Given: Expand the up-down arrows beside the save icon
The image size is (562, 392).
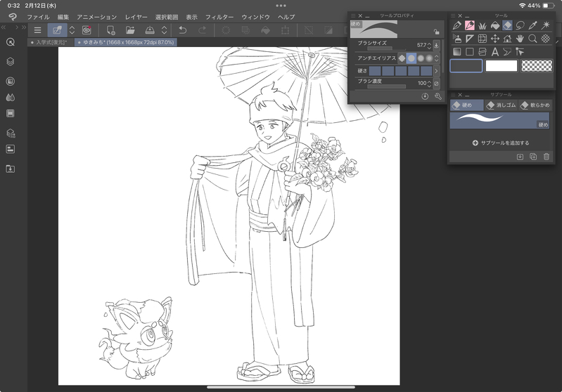Looking at the screenshot, I should 164,30.
